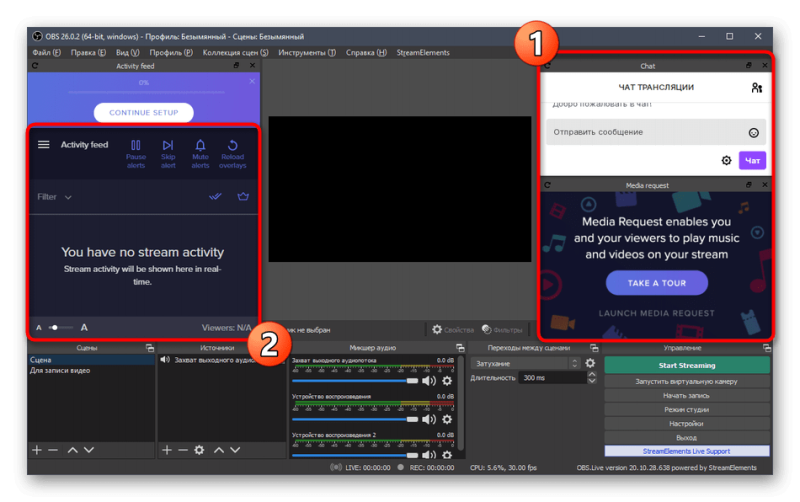Undock the Media request panel
The image size is (800, 502).
point(748,185)
